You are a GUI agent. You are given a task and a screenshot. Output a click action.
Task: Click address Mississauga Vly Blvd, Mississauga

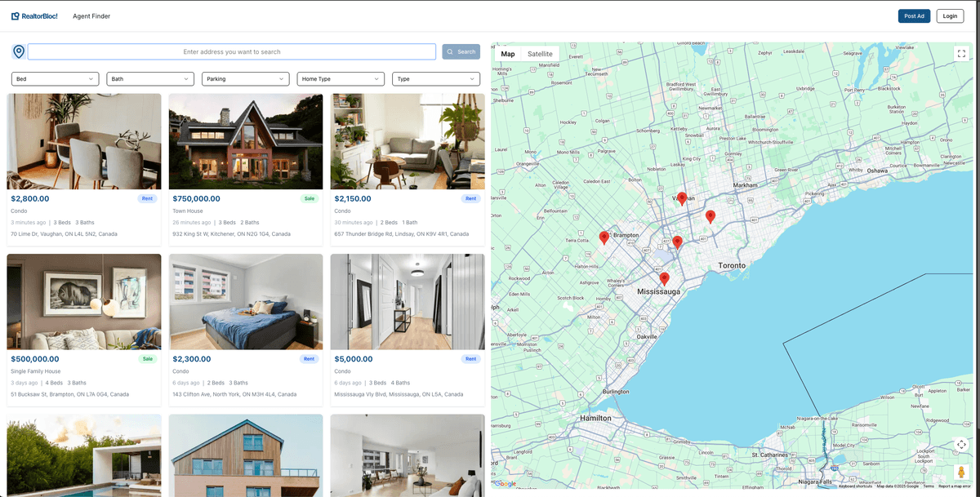tap(399, 394)
